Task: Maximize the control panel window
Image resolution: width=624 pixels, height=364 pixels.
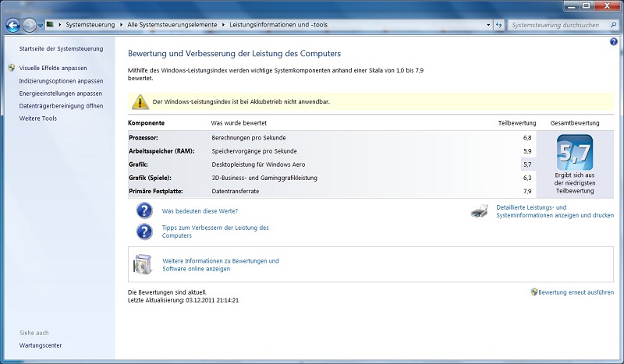Action: click(586, 6)
